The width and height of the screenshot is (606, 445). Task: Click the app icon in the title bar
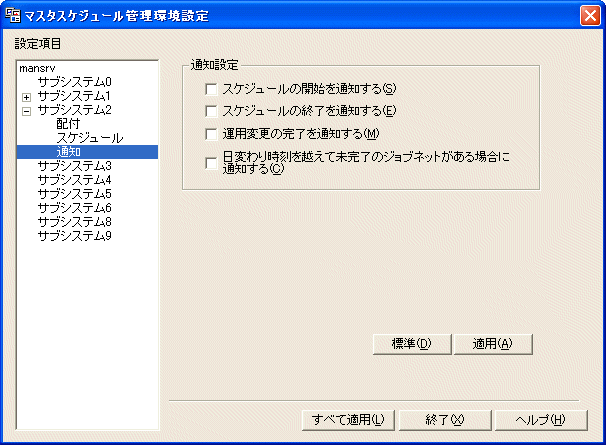tap(13, 15)
